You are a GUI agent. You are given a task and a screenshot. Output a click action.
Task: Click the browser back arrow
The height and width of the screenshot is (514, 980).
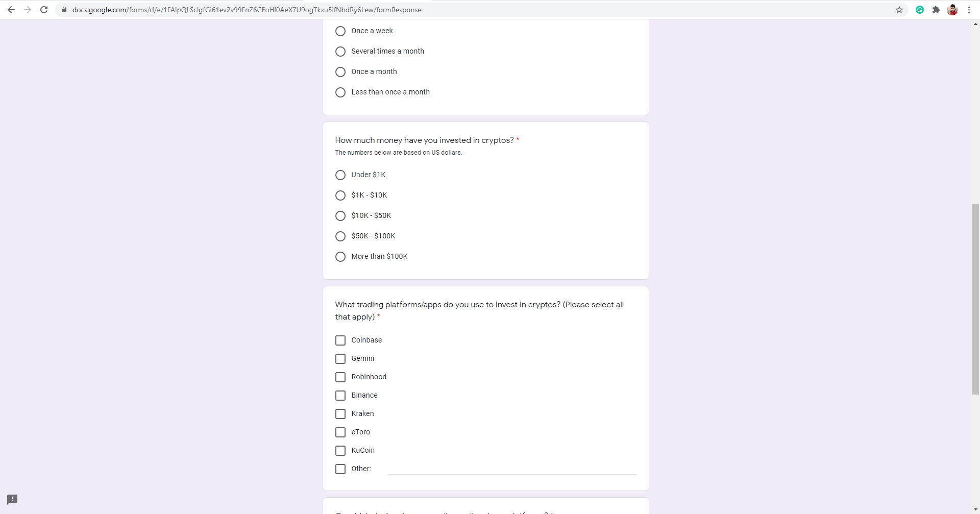[x=11, y=10]
